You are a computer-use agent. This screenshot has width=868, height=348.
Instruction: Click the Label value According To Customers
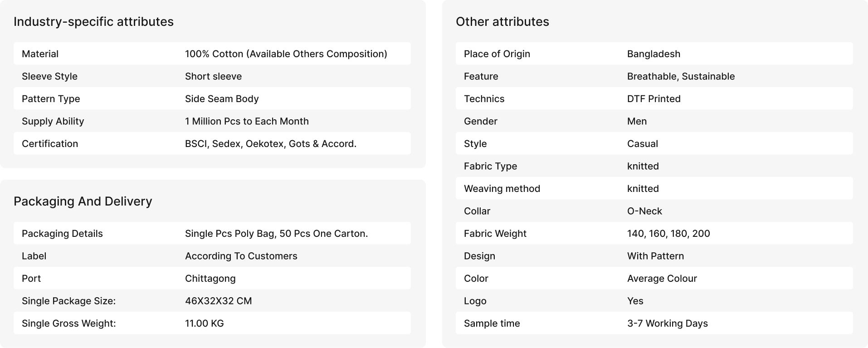tap(241, 256)
